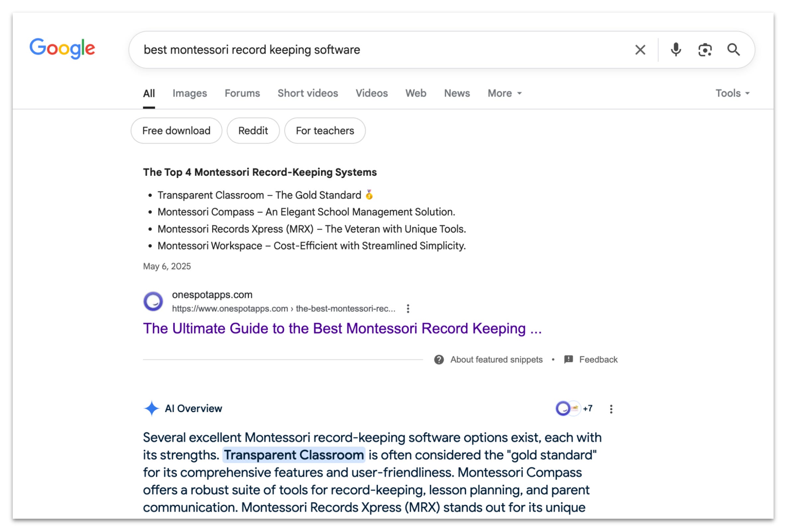Viewport: 787px width, 532px height.
Task: Open The Ultimate Guide result link
Action: coord(342,328)
